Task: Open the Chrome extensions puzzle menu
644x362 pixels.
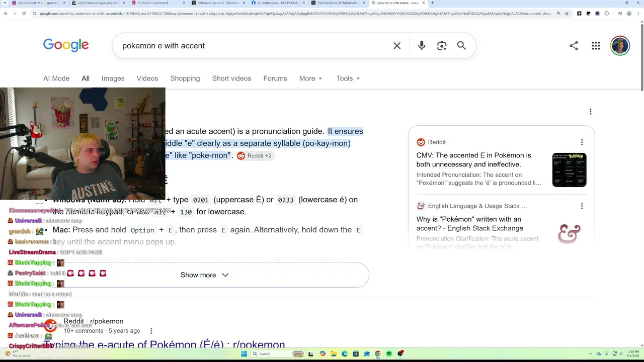Action: tap(606, 14)
